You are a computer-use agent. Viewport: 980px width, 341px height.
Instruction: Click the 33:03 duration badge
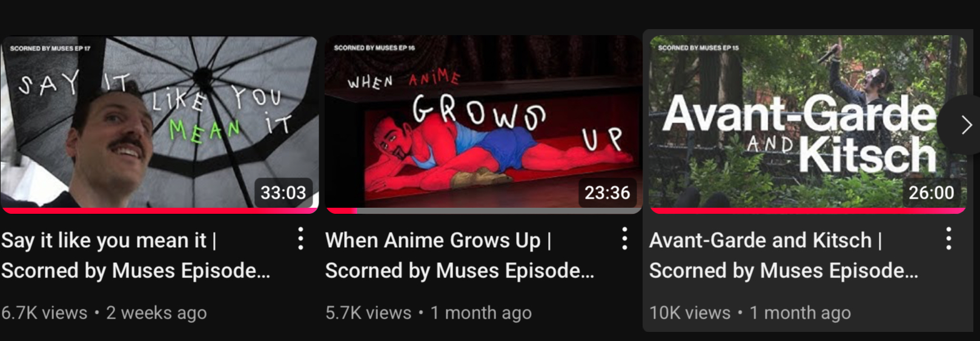[x=283, y=193]
